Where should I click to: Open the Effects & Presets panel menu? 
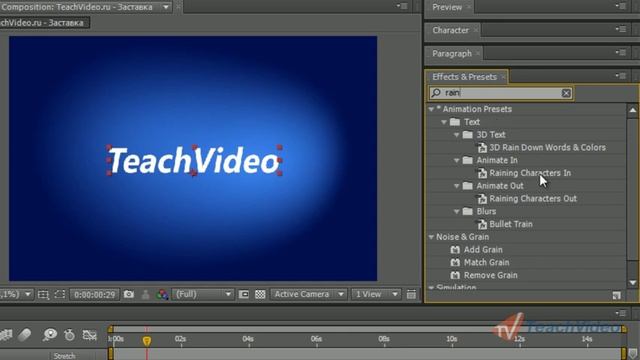tap(621, 76)
